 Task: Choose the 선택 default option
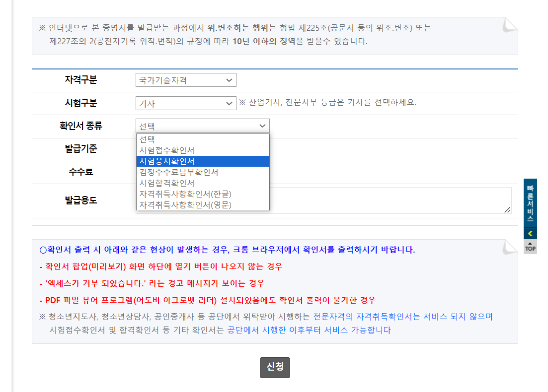(147, 139)
